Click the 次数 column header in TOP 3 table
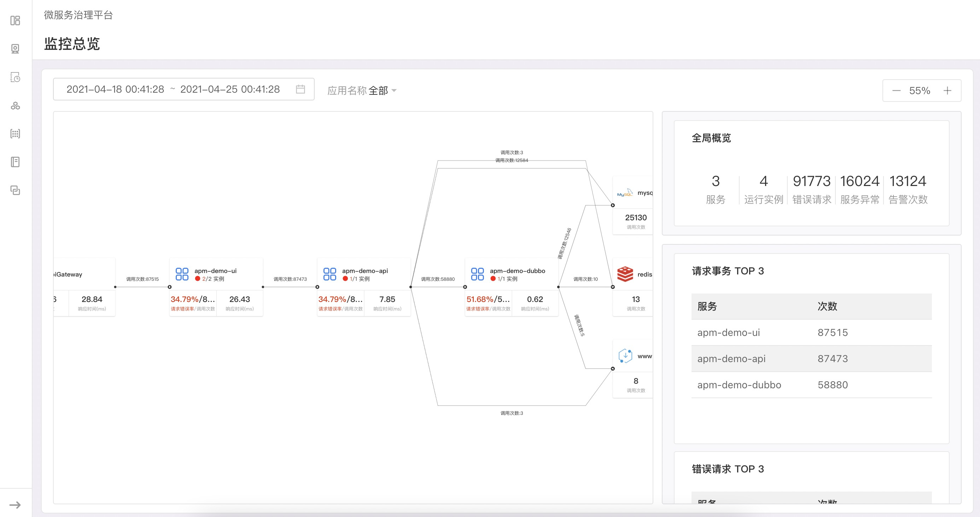 (827, 306)
